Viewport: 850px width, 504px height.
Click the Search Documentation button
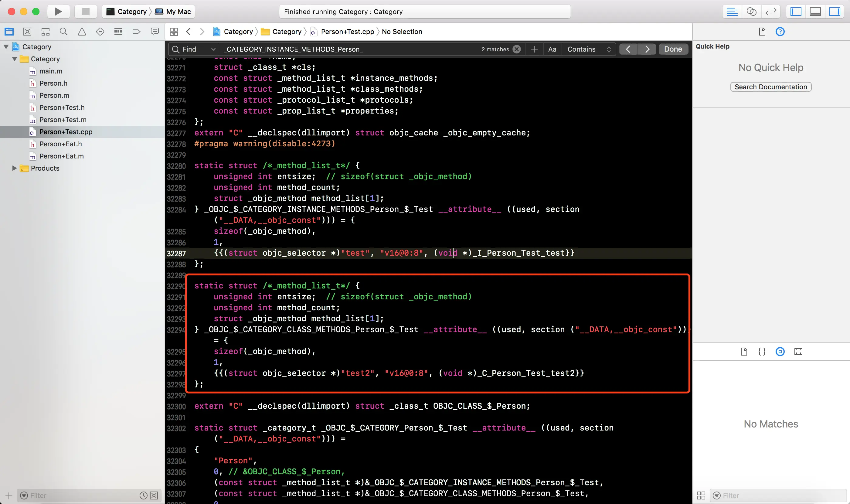click(x=770, y=87)
